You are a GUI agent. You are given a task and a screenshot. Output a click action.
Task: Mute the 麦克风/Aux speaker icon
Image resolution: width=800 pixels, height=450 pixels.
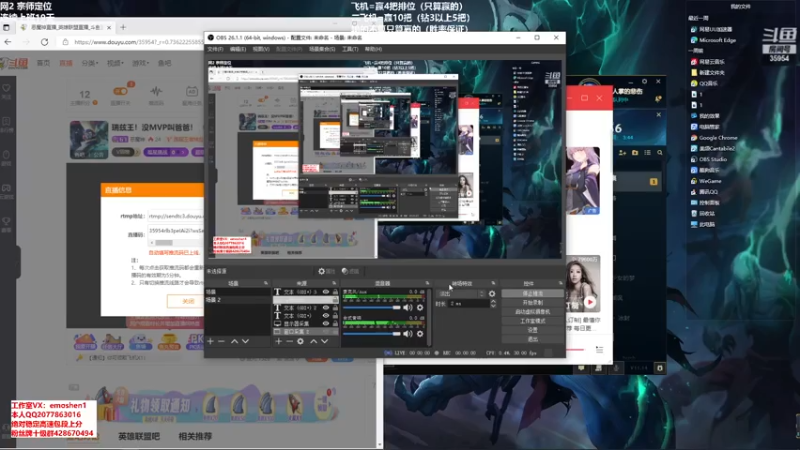tap(408, 308)
